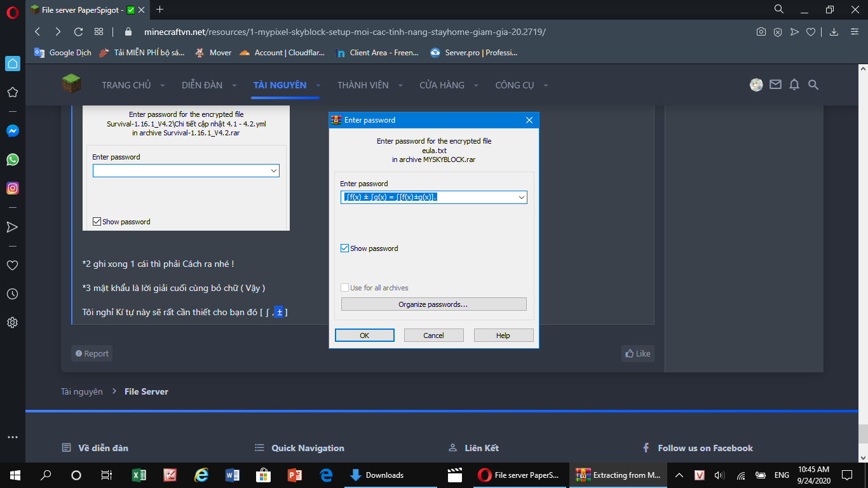Toggle the Use for all archives checkbox
The image size is (868, 488).
(x=345, y=288)
